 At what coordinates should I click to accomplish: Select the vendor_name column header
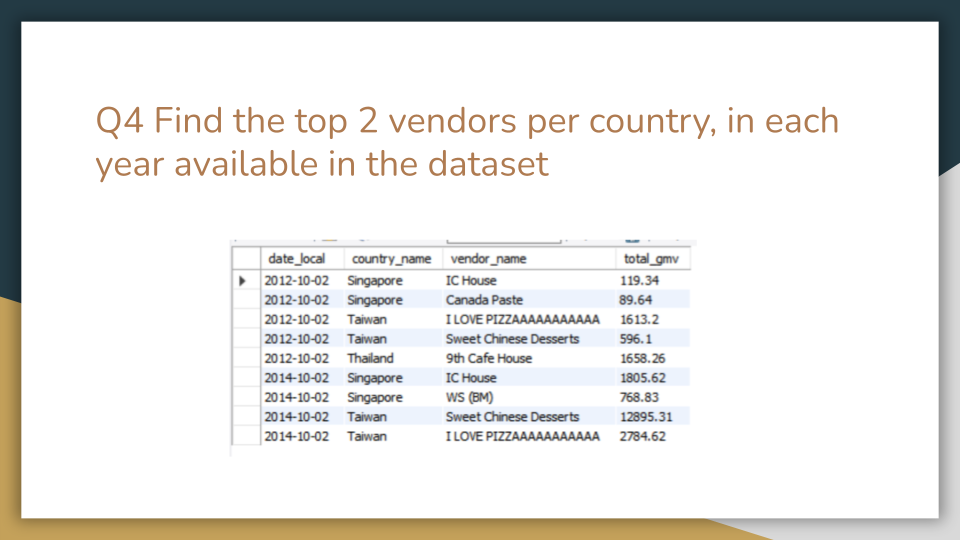point(488,259)
